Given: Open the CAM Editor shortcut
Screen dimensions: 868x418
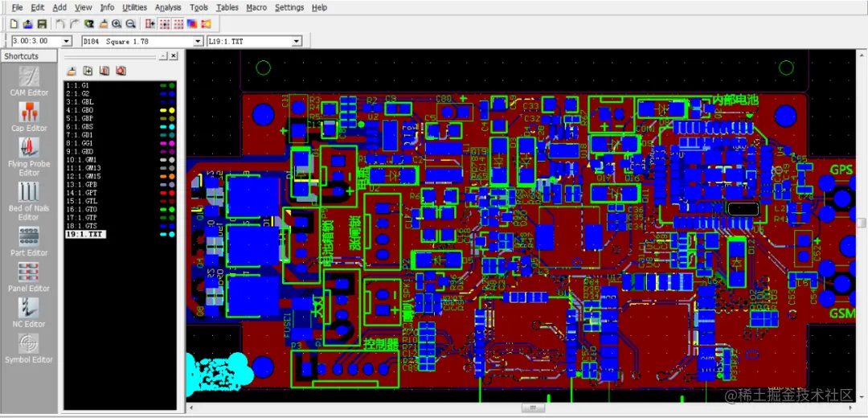Looking at the screenshot, I should tap(30, 81).
